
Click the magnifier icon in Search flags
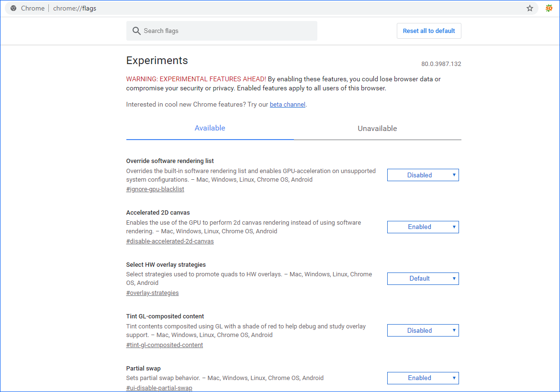(x=136, y=31)
